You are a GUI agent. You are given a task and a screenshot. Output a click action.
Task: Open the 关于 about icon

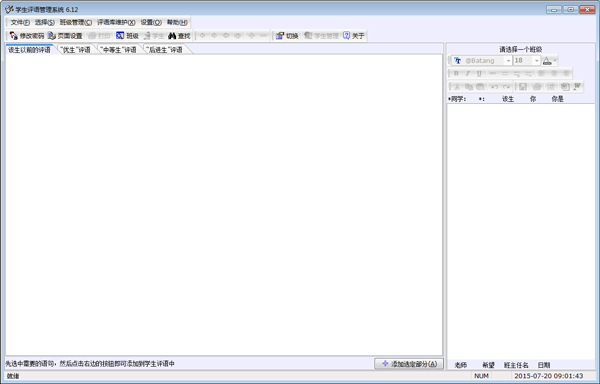pyautogui.click(x=346, y=36)
